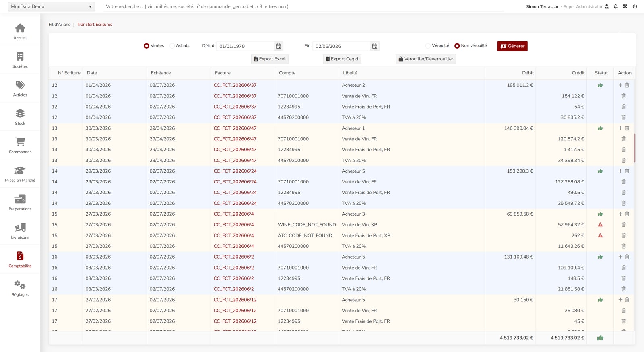Image resolution: width=644 pixels, height=352 pixels.
Task: Sort by Facture column header
Action: (x=223, y=73)
